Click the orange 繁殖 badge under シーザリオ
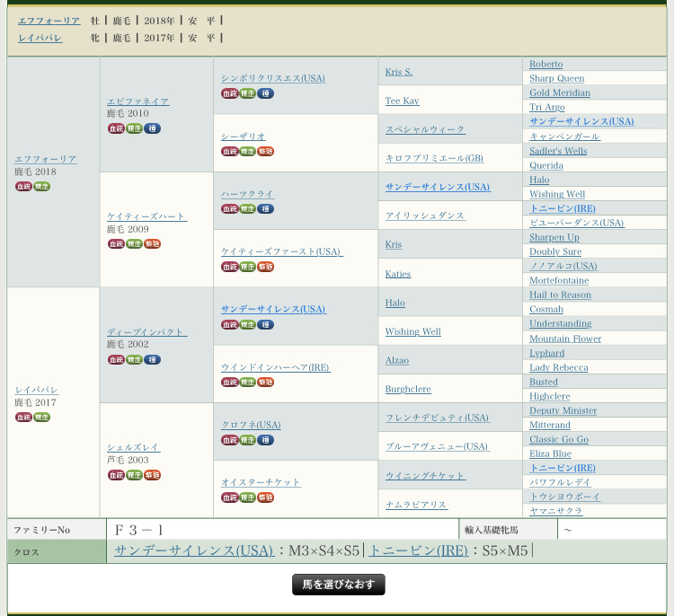 tap(266, 151)
